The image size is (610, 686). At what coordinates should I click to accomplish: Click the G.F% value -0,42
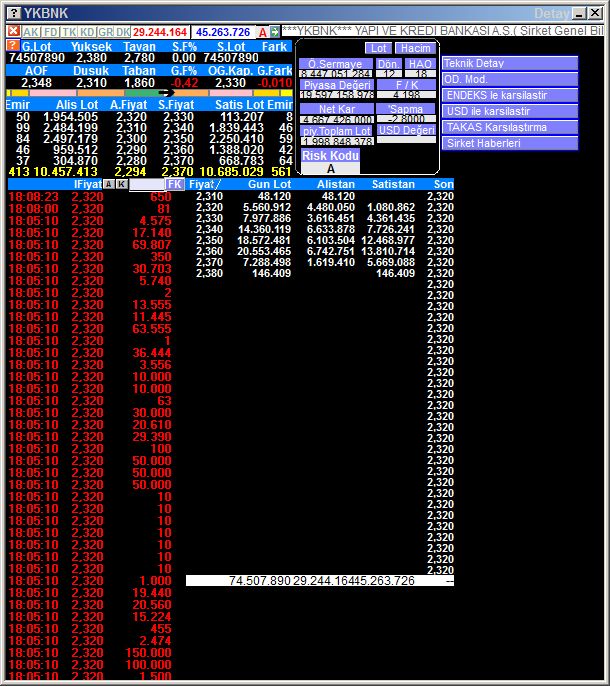(184, 83)
